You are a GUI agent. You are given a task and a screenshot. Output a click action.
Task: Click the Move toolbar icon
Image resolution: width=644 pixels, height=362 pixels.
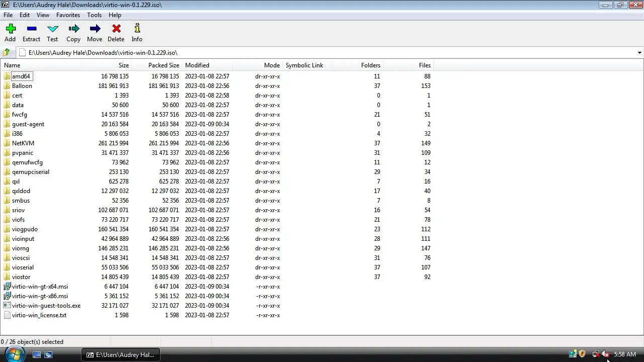pos(95,29)
